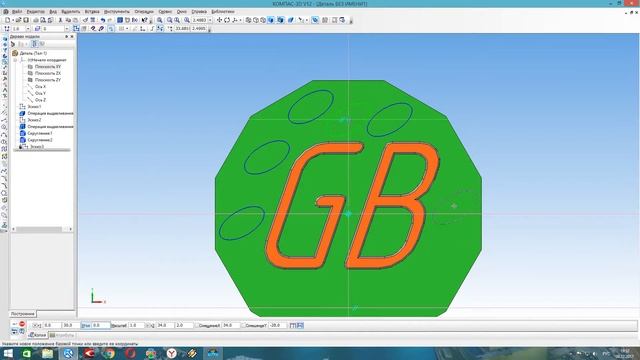Select Плоскость ZX in model tree
Image resolution: width=640 pixels, height=360 pixels.
click(48, 73)
